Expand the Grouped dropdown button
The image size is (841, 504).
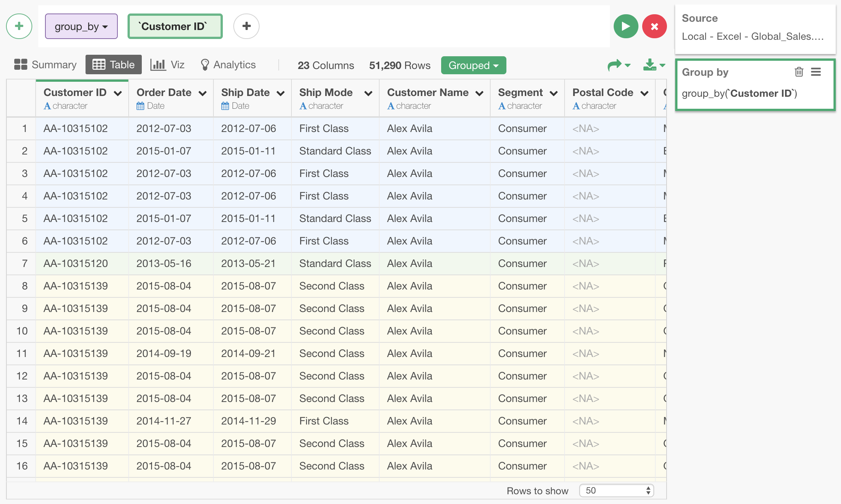473,65
